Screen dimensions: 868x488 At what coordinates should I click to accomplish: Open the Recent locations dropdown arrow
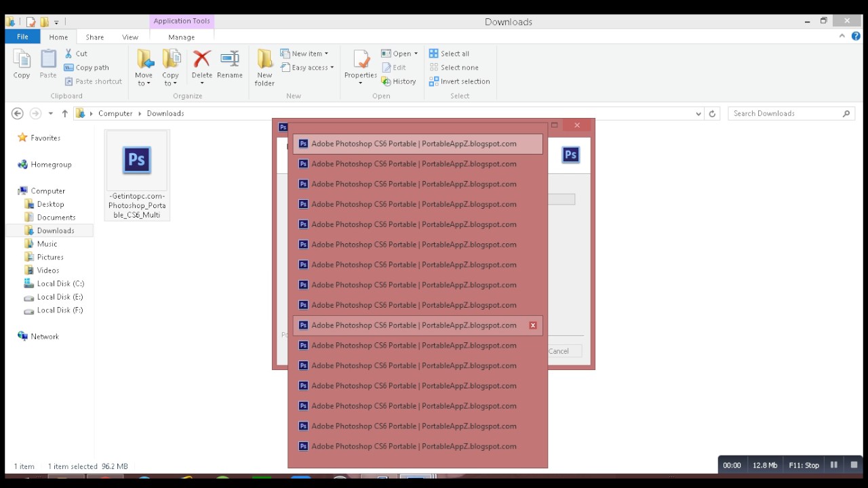pyautogui.click(x=51, y=114)
